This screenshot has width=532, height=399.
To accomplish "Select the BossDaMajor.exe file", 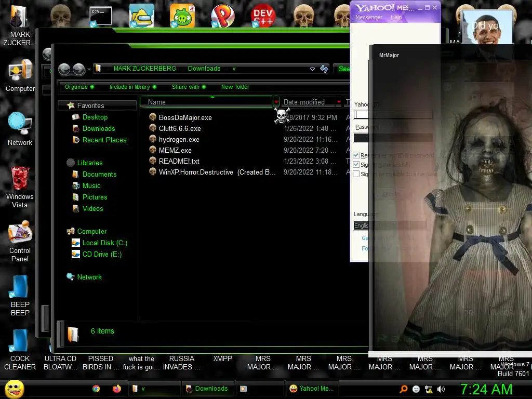I will (185, 118).
